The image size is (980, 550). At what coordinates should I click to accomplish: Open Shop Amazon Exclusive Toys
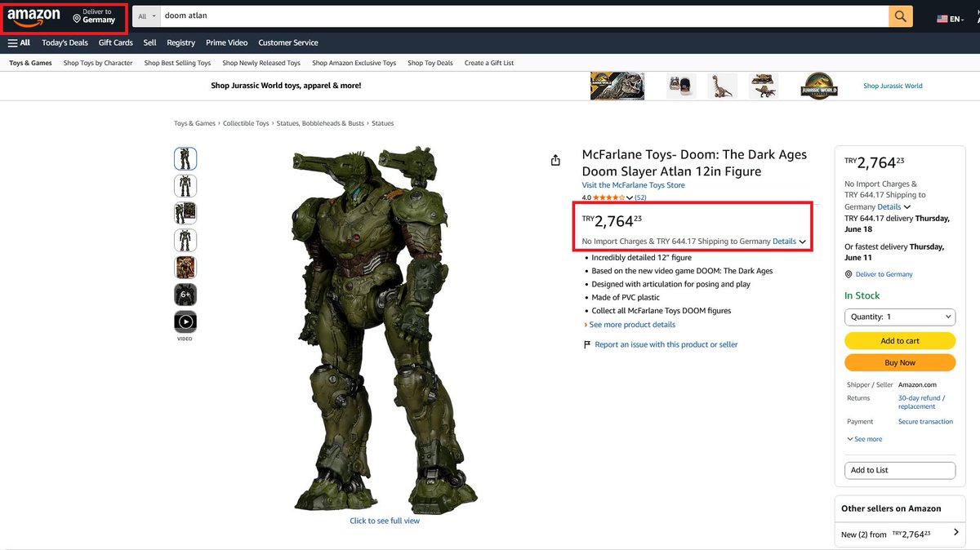click(x=354, y=63)
